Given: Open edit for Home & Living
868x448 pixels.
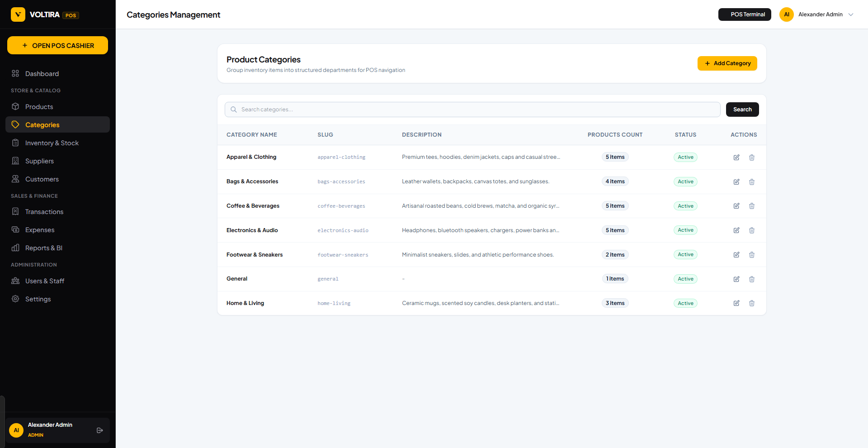Looking at the screenshot, I should click(x=736, y=303).
